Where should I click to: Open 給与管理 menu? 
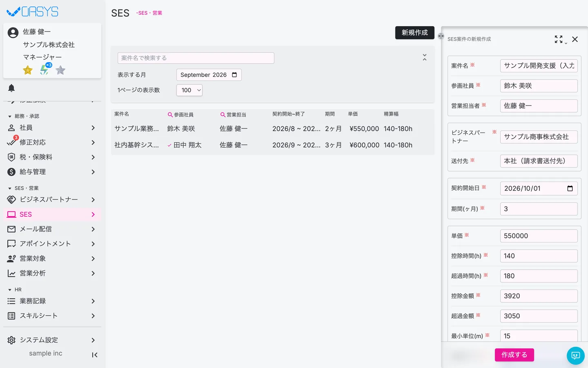(x=52, y=172)
